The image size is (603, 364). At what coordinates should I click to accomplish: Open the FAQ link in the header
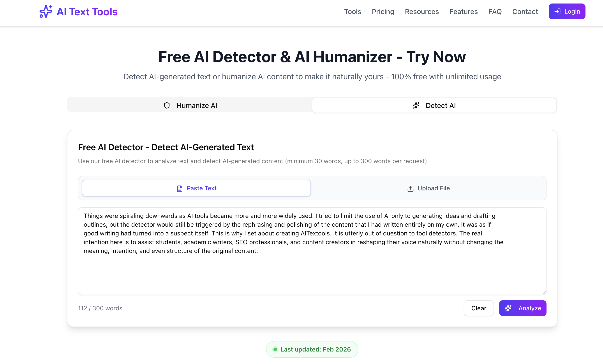click(495, 12)
